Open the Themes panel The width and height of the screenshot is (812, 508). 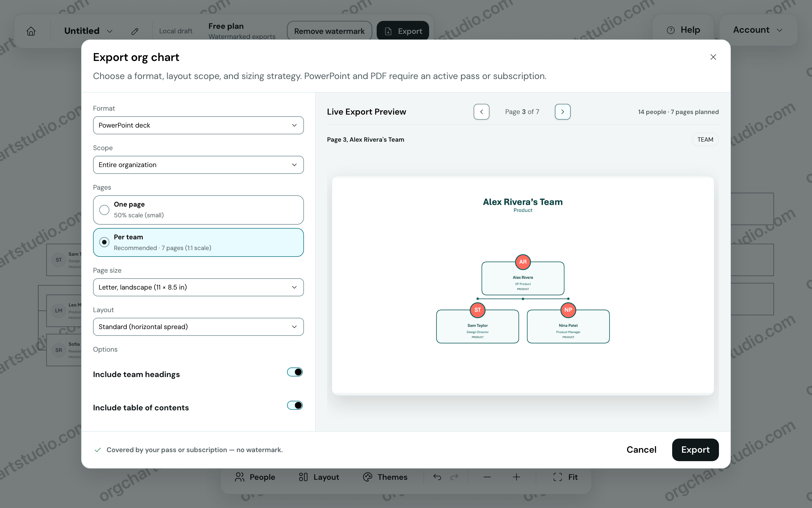385,477
